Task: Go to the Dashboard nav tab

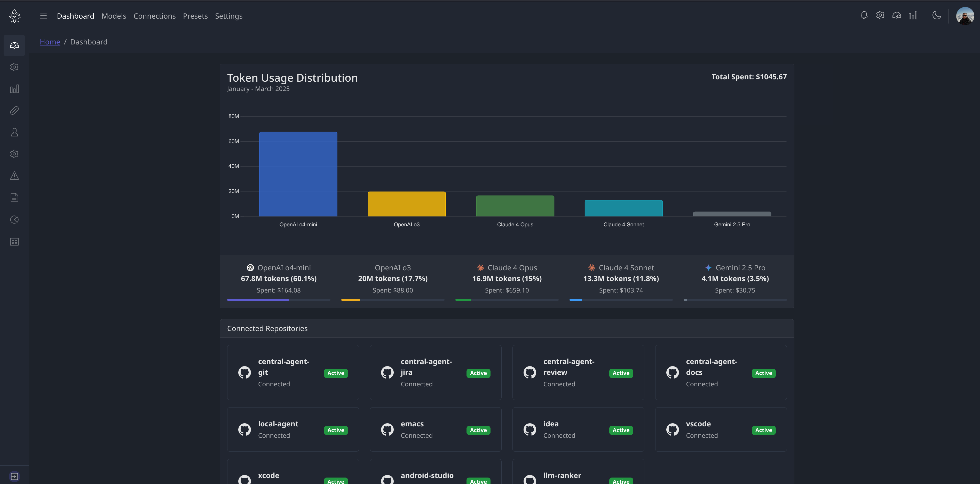Action: click(x=75, y=16)
